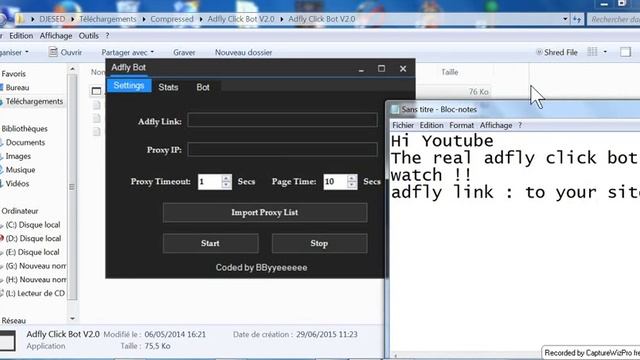640x360 pixels.
Task: Open the Explorer help (?) menu
Action: tap(107, 36)
